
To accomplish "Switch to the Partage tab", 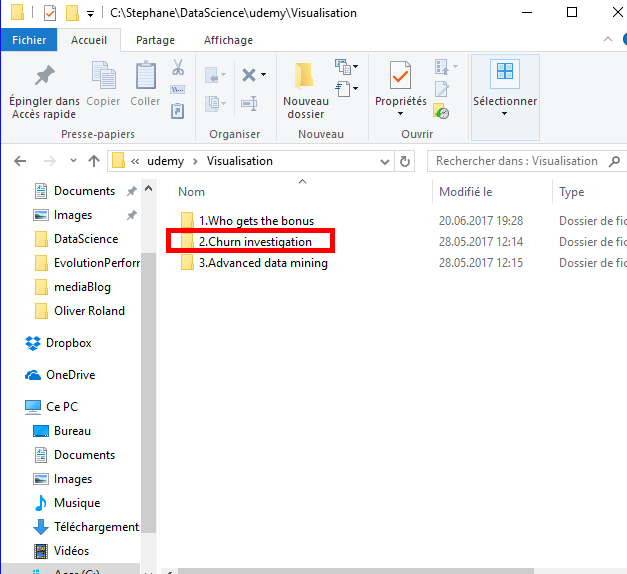I will pyautogui.click(x=155, y=40).
